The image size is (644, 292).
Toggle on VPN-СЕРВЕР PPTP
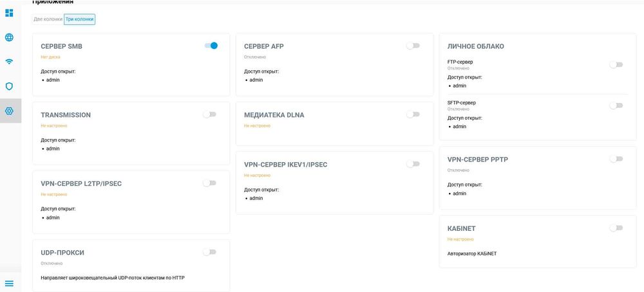click(x=616, y=159)
